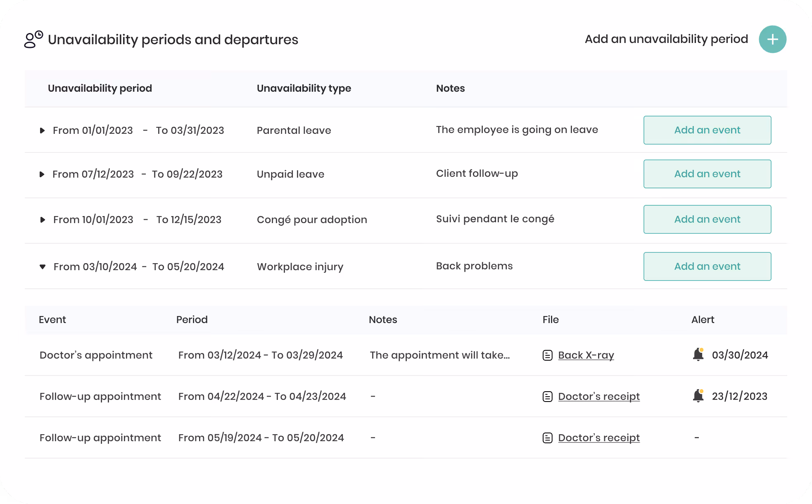This screenshot has height=504, width=812.
Task: Expand the Parental leave period row
Action: click(x=42, y=131)
